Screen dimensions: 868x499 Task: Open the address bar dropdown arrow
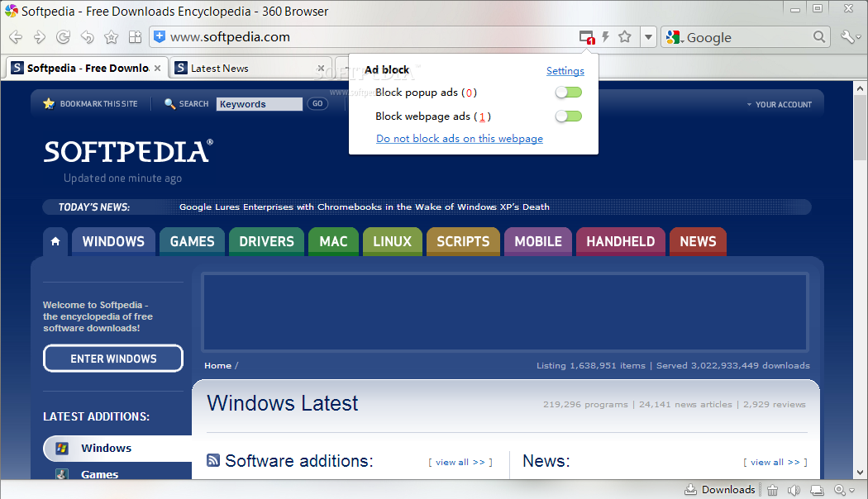[x=648, y=37]
